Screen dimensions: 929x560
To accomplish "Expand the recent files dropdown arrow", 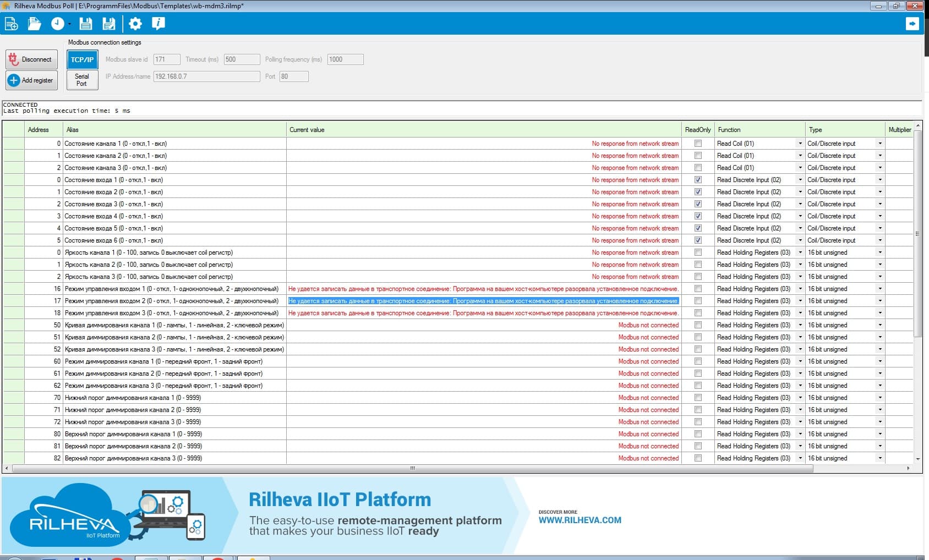I will pos(69,24).
